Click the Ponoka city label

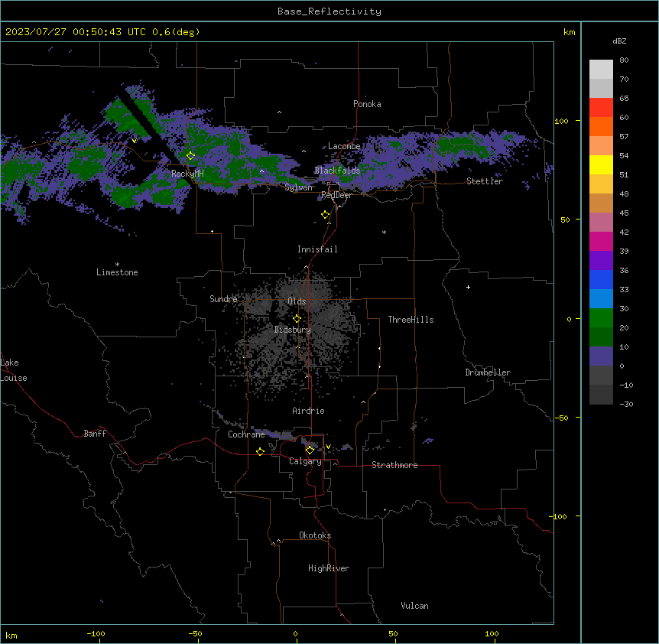(367, 104)
